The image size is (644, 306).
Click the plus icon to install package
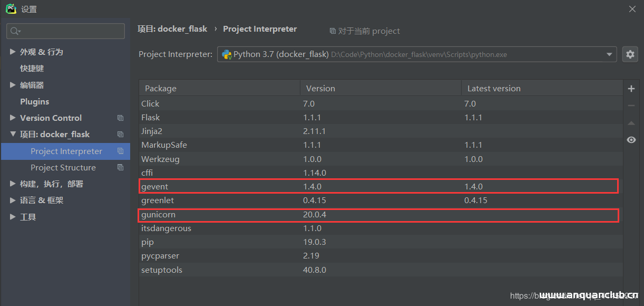point(631,89)
